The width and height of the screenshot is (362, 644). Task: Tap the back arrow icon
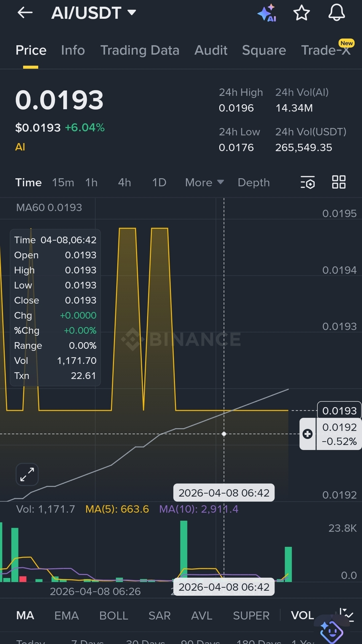pyautogui.click(x=25, y=13)
